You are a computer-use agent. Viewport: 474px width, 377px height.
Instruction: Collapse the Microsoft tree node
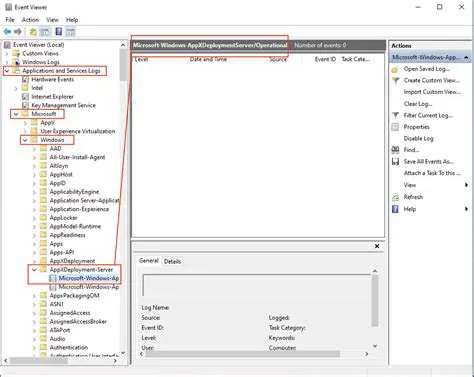click(x=16, y=114)
